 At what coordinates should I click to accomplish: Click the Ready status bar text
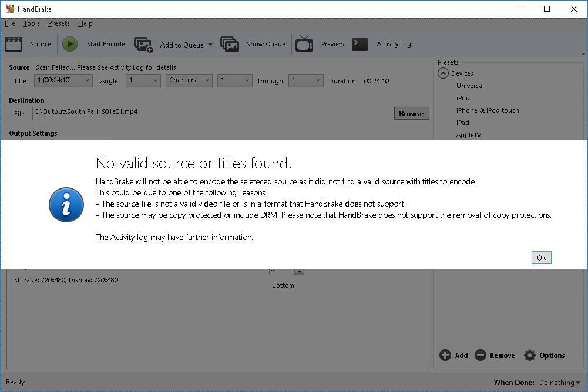coord(15,382)
